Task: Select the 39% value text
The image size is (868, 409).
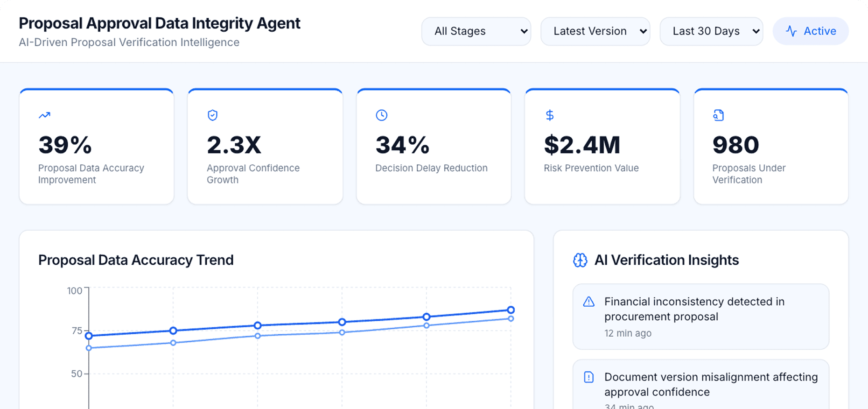Action: (x=65, y=145)
